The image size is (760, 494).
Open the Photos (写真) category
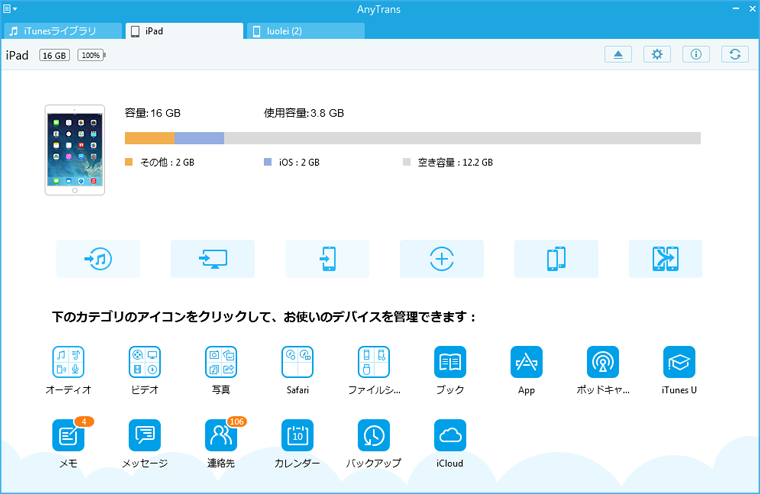pyautogui.click(x=221, y=362)
